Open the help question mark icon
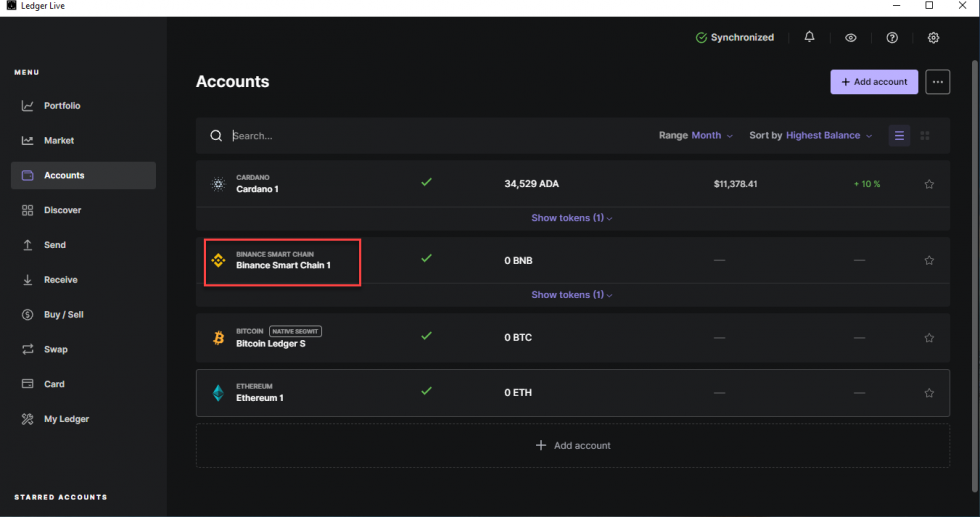The image size is (980, 517). click(x=892, y=38)
